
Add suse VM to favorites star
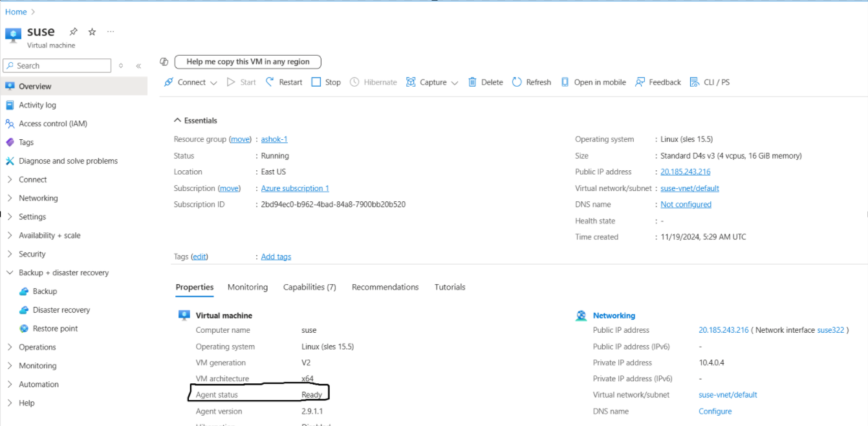pos(92,32)
